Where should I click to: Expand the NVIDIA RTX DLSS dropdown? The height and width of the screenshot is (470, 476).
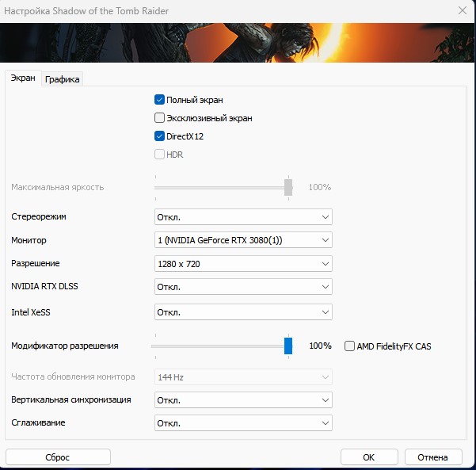click(243, 287)
